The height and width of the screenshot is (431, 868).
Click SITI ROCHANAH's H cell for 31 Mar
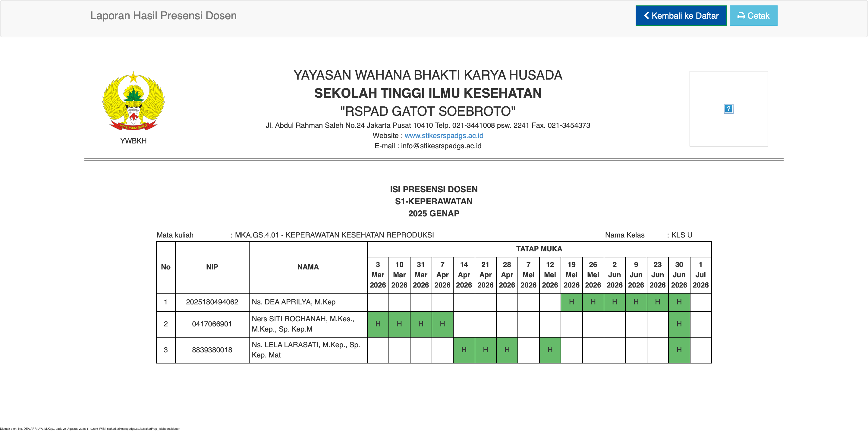point(421,324)
